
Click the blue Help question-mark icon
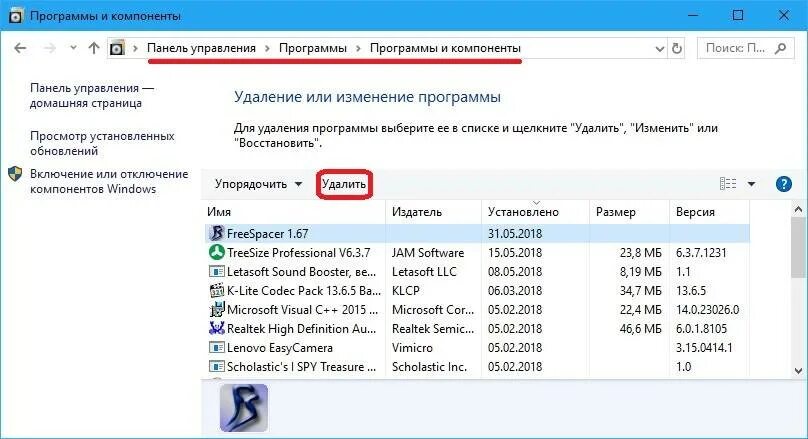point(783,184)
